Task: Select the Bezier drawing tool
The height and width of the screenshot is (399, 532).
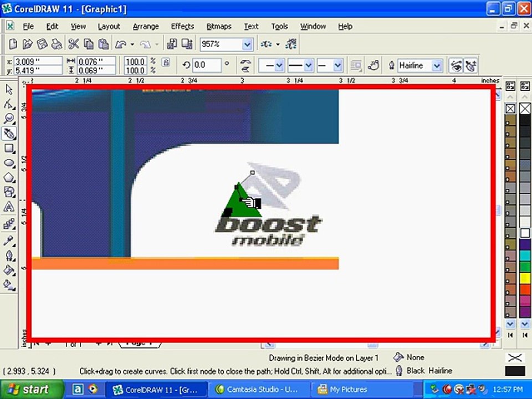Action: 9,134
